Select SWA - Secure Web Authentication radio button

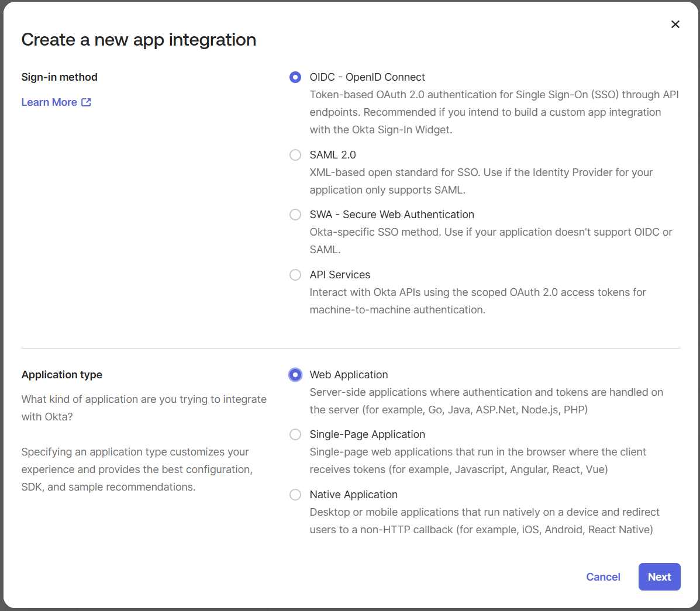295,215
